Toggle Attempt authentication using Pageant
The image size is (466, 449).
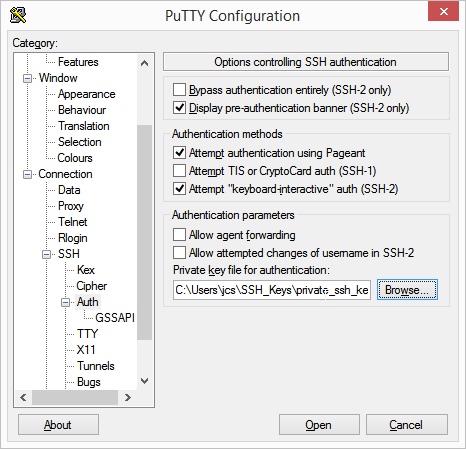click(x=179, y=153)
